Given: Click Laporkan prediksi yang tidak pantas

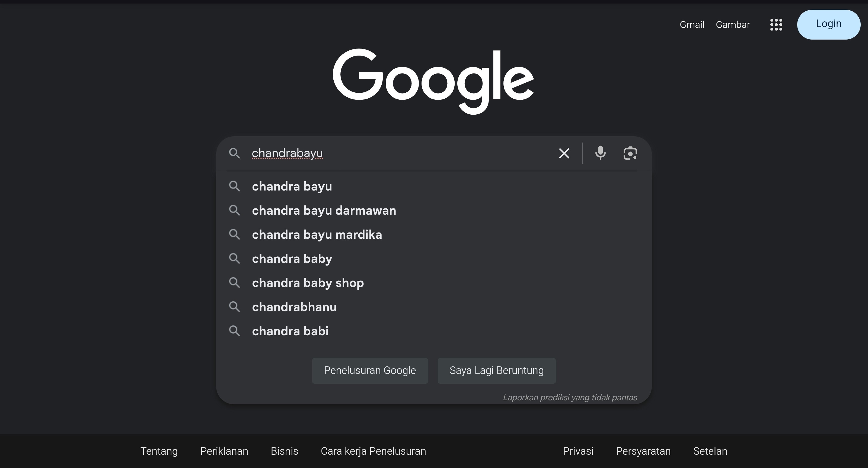Looking at the screenshot, I should tap(570, 397).
